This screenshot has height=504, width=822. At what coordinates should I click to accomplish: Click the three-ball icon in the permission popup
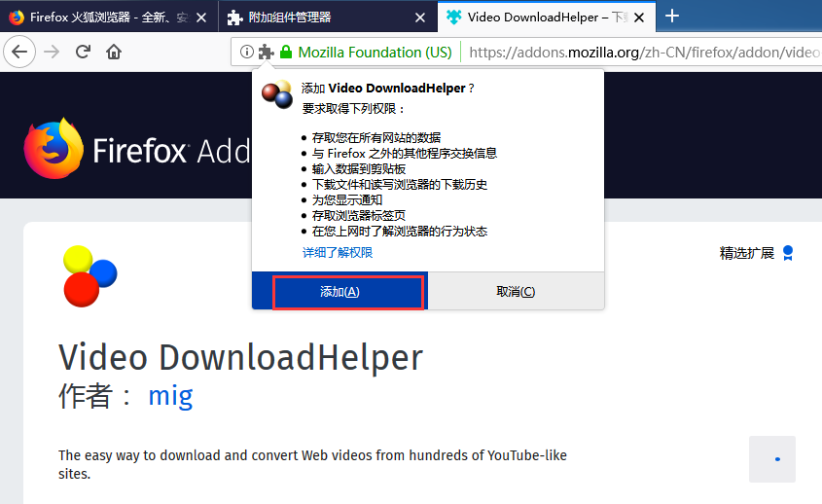click(x=277, y=94)
